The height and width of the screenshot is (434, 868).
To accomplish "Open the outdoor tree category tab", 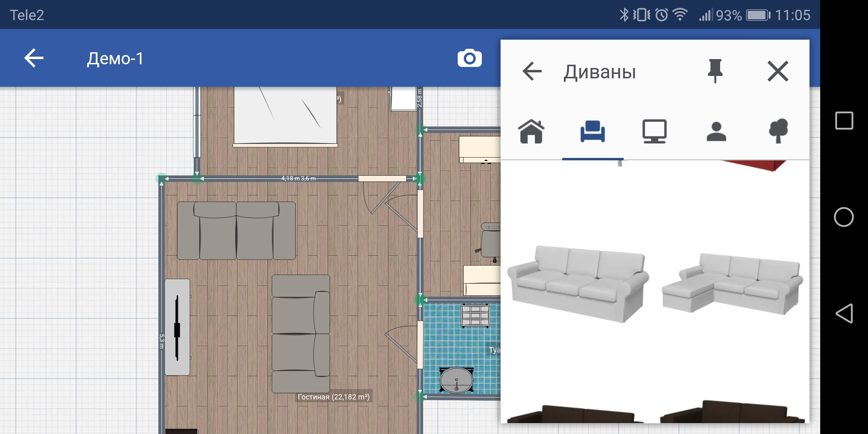I will tap(778, 132).
